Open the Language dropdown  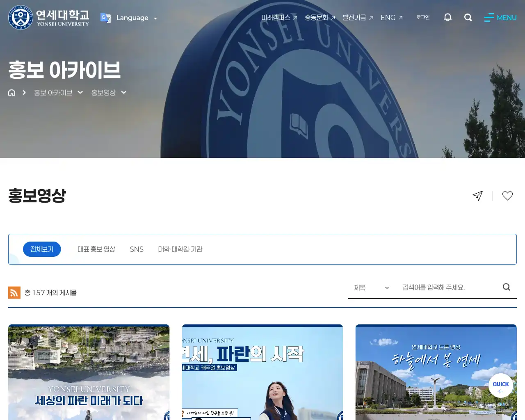(136, 18)
